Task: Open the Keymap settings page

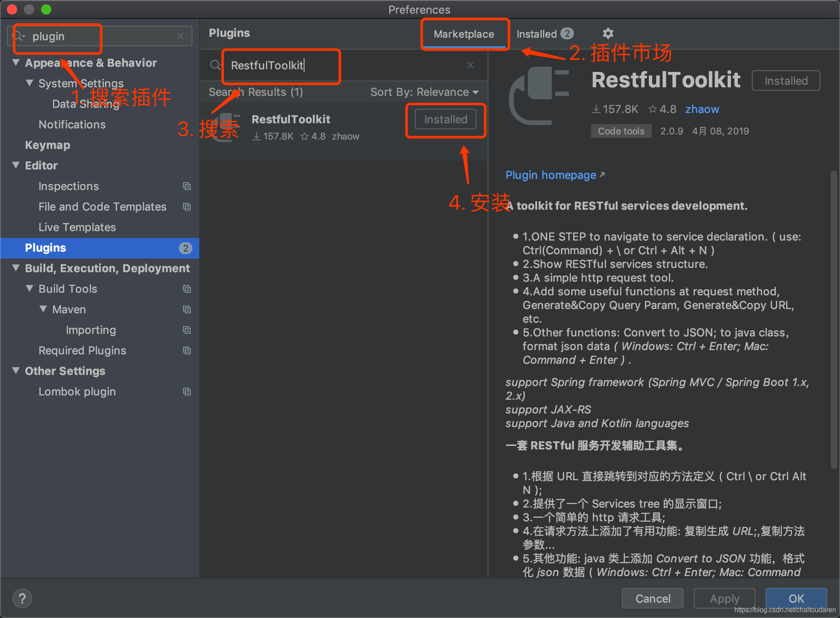Action: point(47,145)
